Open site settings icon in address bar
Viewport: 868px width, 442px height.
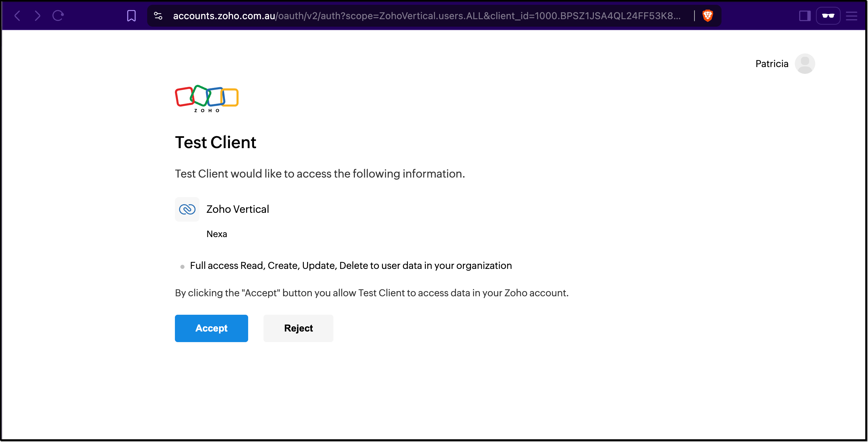[x=158, y=16]
